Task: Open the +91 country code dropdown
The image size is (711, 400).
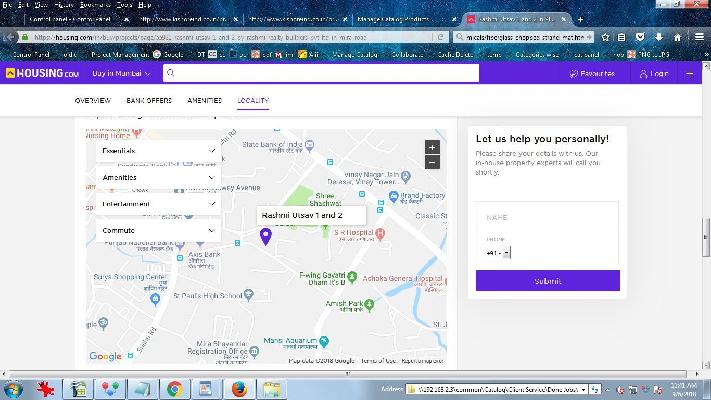Action: (498, 253)
